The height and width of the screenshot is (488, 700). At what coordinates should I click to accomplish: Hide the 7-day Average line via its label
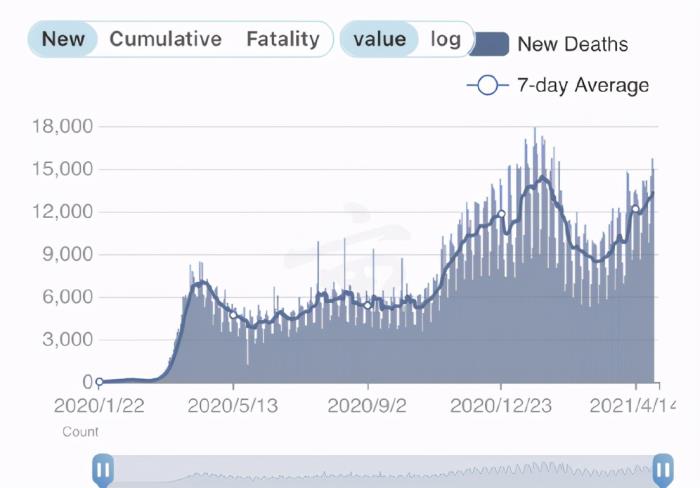click(582, 85)
